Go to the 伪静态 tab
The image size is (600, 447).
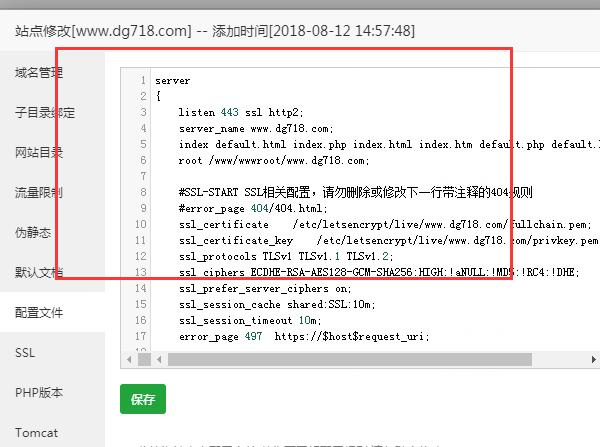33,232
